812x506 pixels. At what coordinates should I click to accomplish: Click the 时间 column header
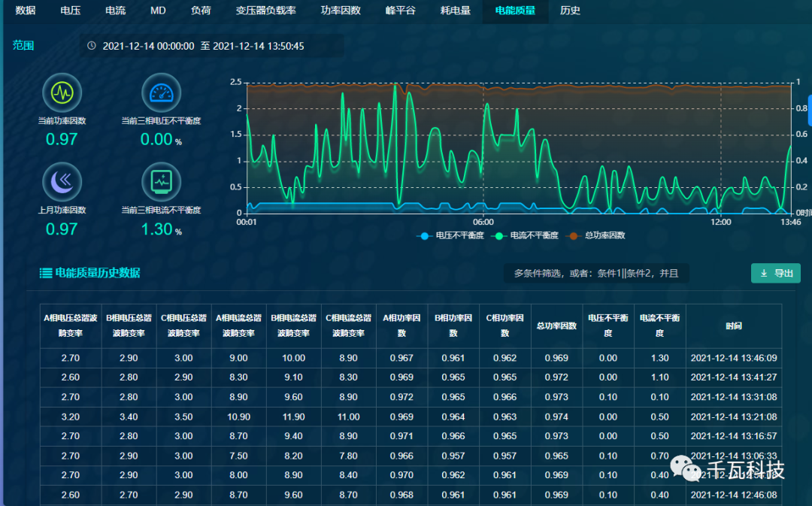pyautogui.click(x=734, y=326)
